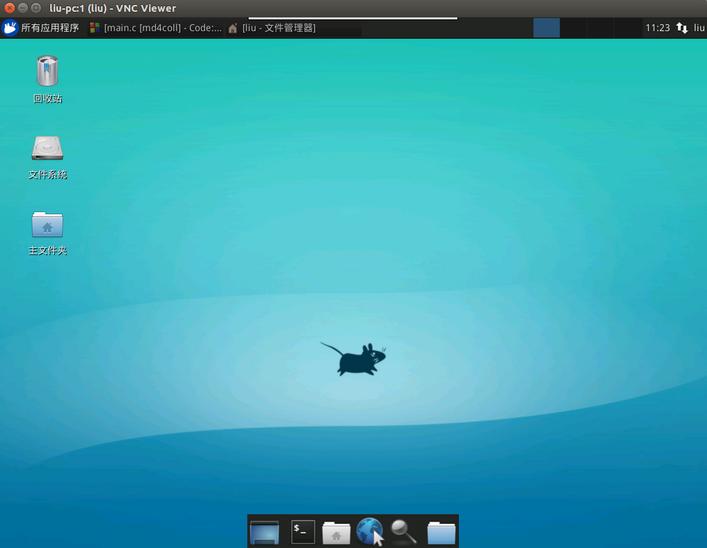Switch to the liu 文件管理器 taskbar window
This screenshot has width=707, height=548.
(272, 28)
